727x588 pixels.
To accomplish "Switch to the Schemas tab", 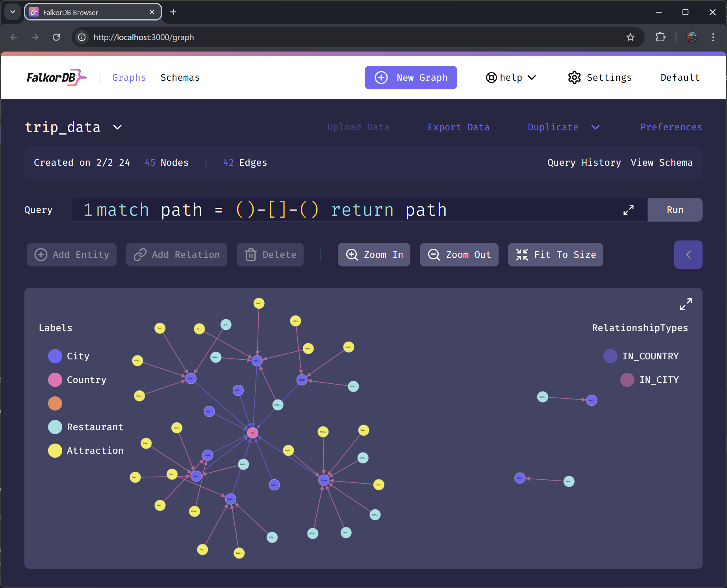I will pyautogui.click(x=180, y=78).
